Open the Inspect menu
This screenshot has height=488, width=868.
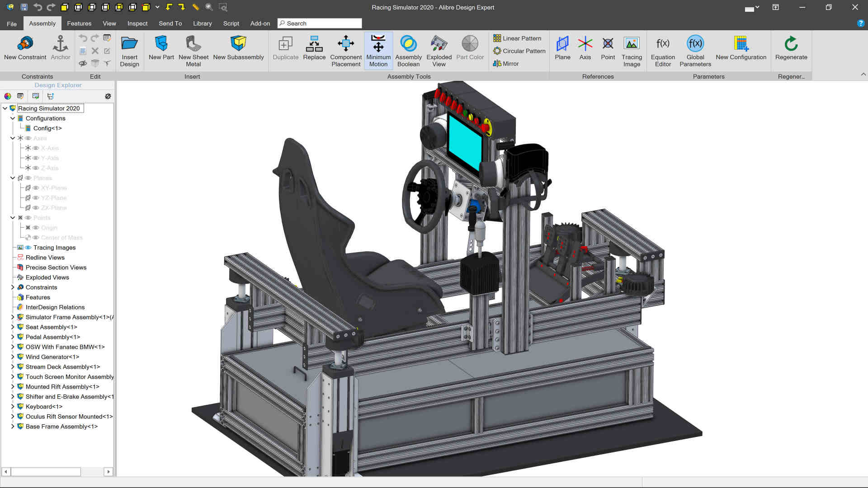tap(137, 23)
